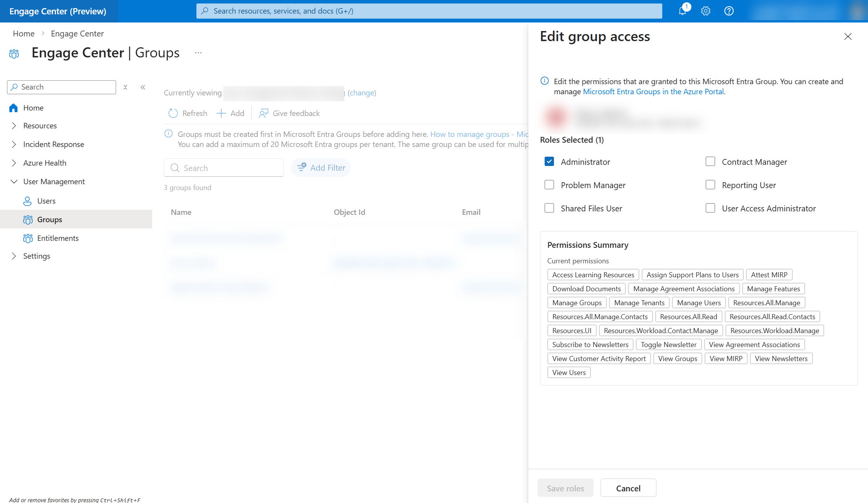Expand the Azure Health section chevron
This screenshot has height=503, width=868.
(x=14, y=163)
